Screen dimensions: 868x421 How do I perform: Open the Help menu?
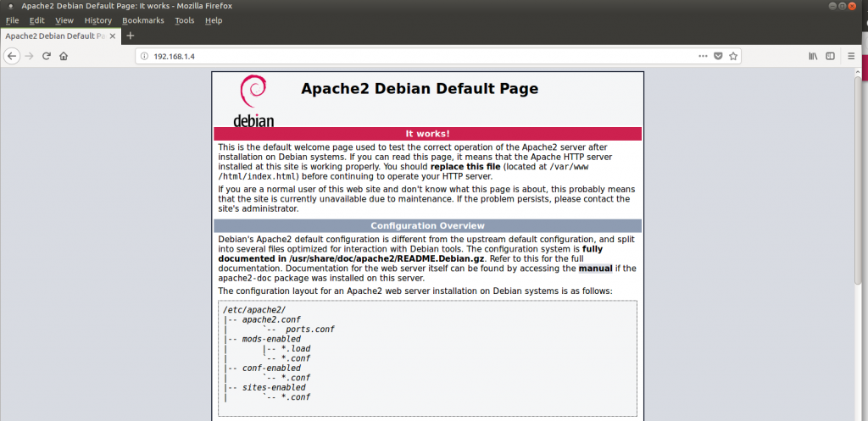pyautogui.click(x=213, y=20)
